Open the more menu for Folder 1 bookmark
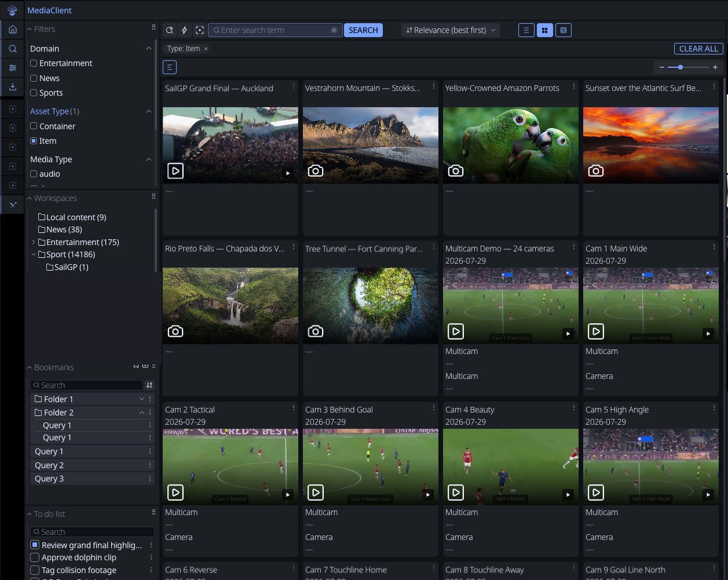The image size is (728, 580). tap(150, 399)
